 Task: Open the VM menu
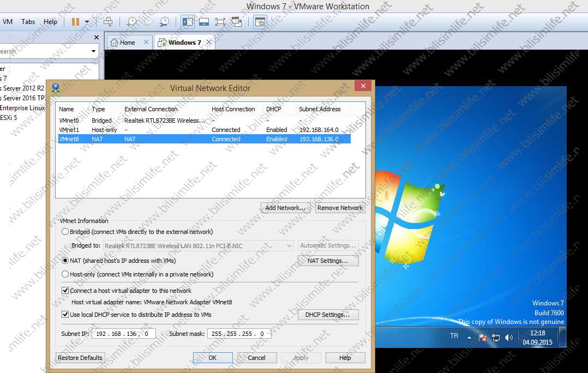(x=8, y=22)
